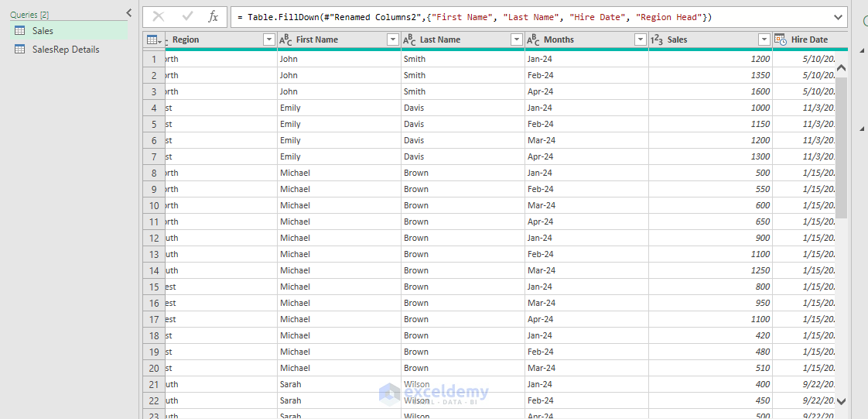This screenshot has height=419, width=868.
Task: Open the Region column filter dropdown
Action: (x=269, y=40)
